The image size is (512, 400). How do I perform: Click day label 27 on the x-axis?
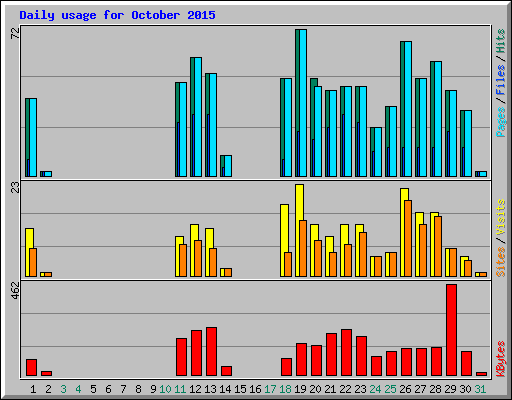pyautogui.click(x=420, y=389)
